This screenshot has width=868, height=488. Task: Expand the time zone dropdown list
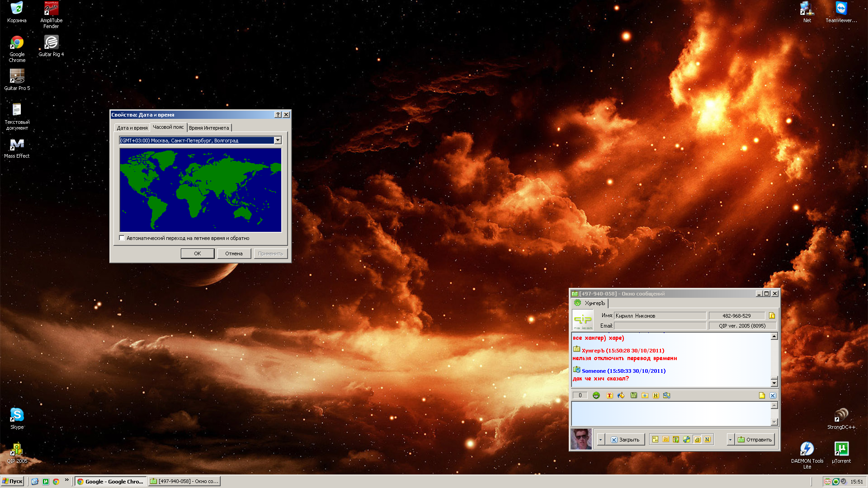[x=278, y=141]
